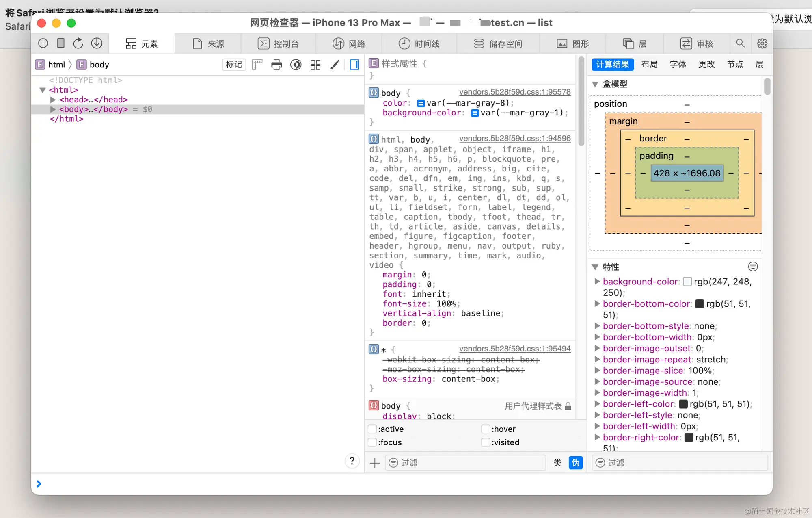Click the download web archive icon
The height and width of the screenshot is (518, 812).
(97, 43)
